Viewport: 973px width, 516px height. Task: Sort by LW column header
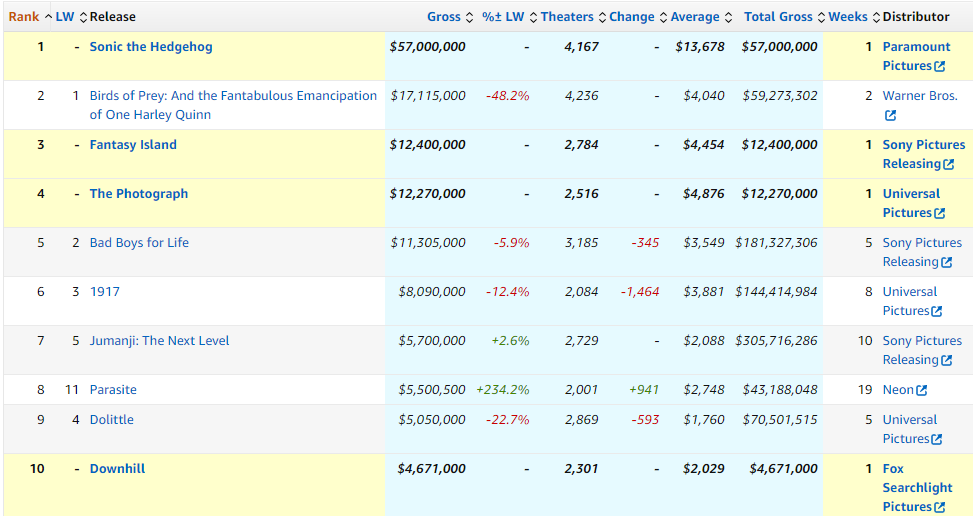(x=64, y=17)
